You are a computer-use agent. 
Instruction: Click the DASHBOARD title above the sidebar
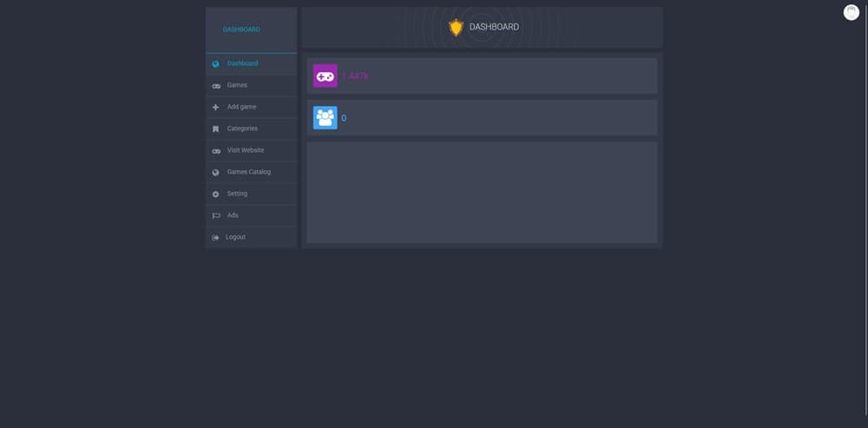pos(241,30)
